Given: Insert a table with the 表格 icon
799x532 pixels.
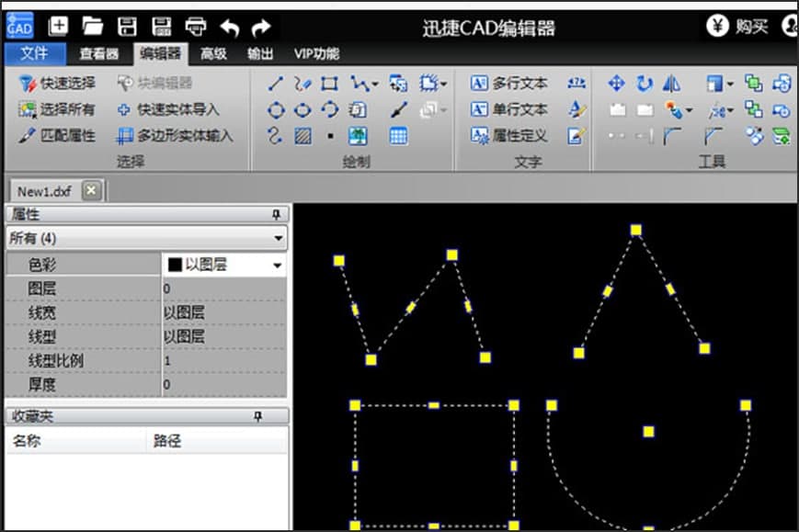Looking at the screenshot, I should point(401,136).
